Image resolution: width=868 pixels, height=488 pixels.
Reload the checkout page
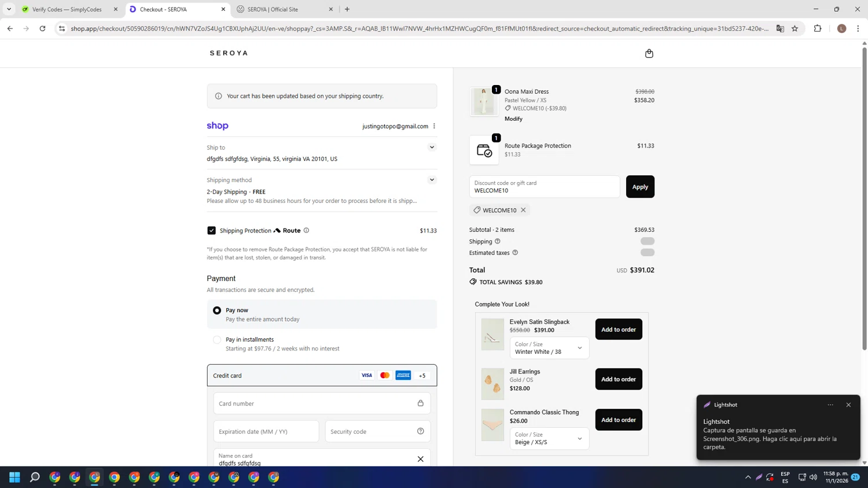42,28
